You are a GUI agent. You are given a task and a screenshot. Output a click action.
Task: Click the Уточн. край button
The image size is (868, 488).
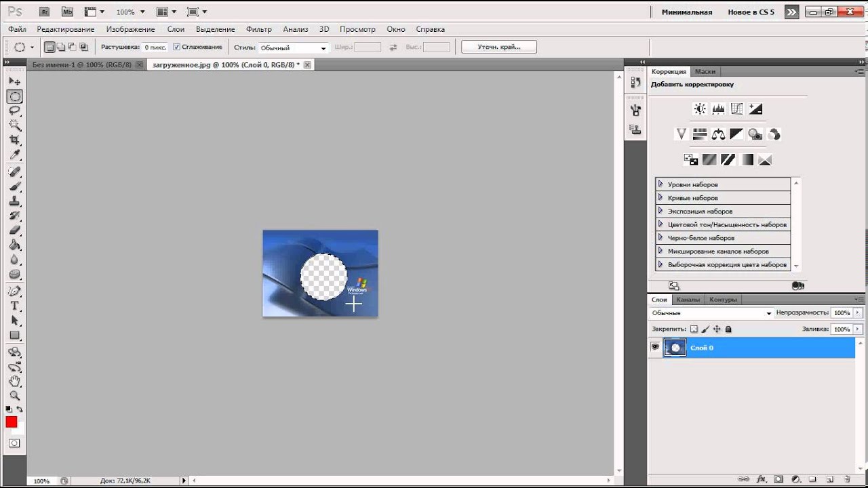(499, 47)
